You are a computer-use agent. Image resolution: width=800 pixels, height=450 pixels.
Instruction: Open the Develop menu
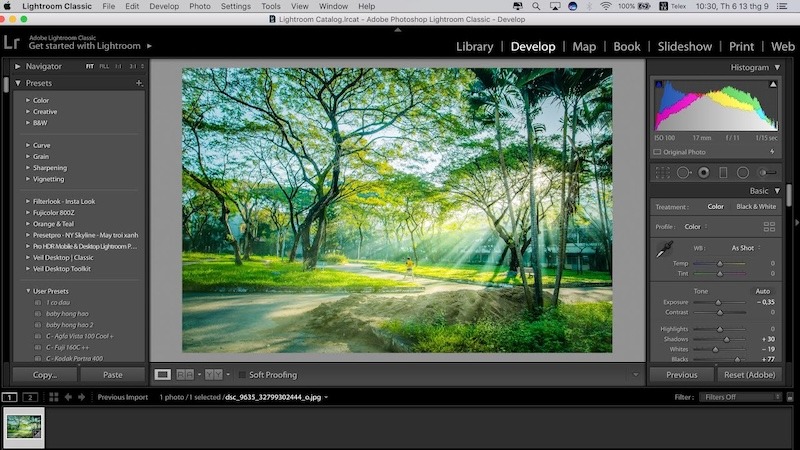pyautogui.click(x=164, y=6)
